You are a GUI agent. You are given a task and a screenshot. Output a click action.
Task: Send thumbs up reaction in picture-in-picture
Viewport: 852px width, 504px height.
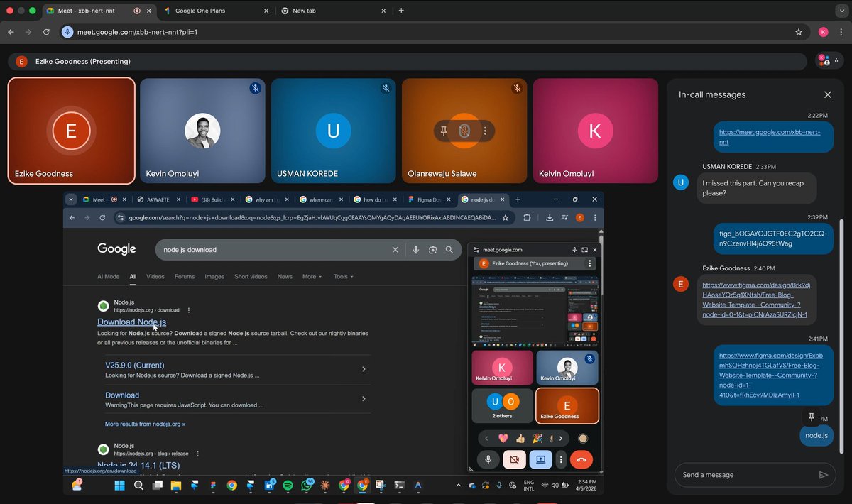pyautogui.click(x=520, y=439)
